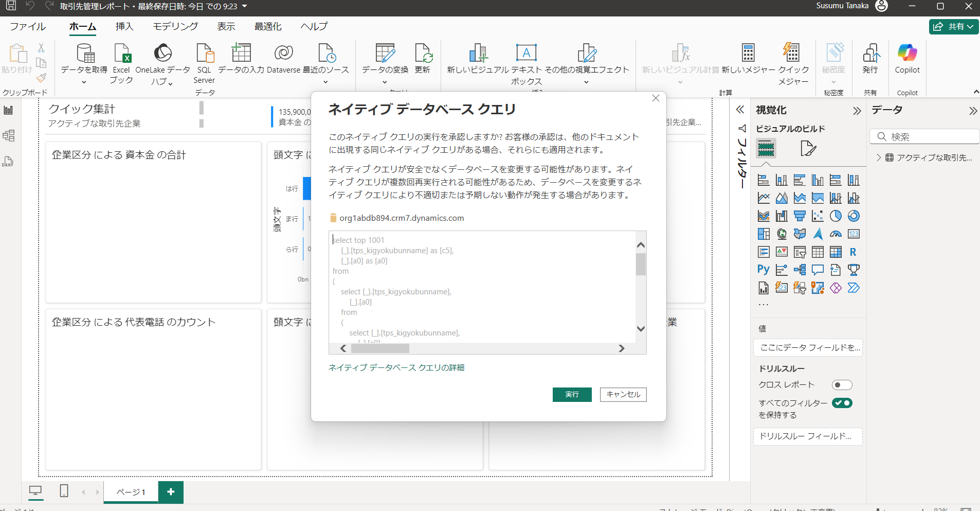Collapse the 視覚化 pane

coord(857,111)
